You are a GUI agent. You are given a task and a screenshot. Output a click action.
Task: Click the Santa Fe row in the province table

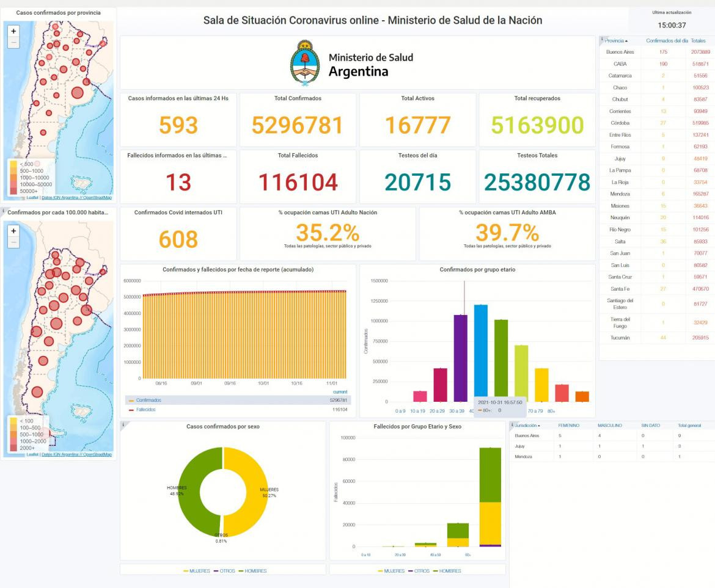tap(656, 289)
